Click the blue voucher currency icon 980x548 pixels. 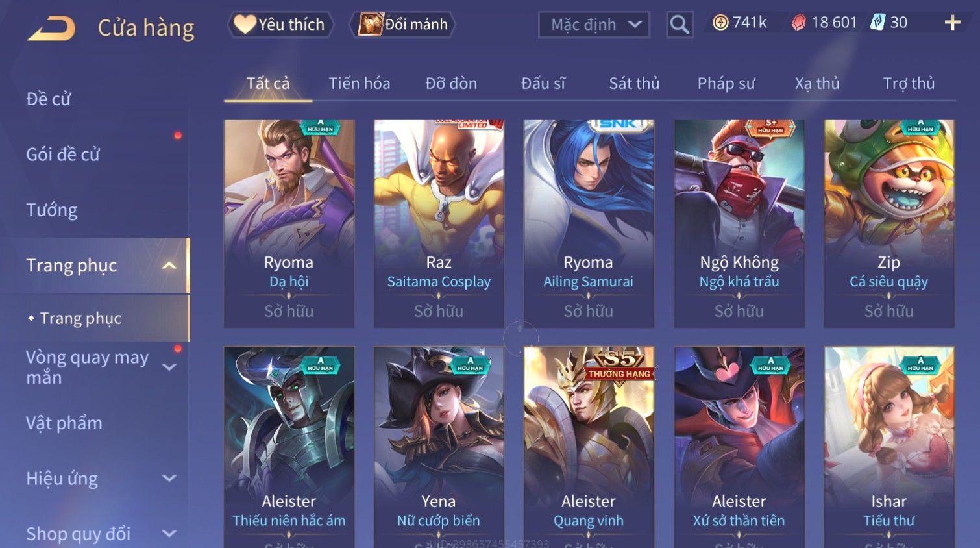[877, 23]
